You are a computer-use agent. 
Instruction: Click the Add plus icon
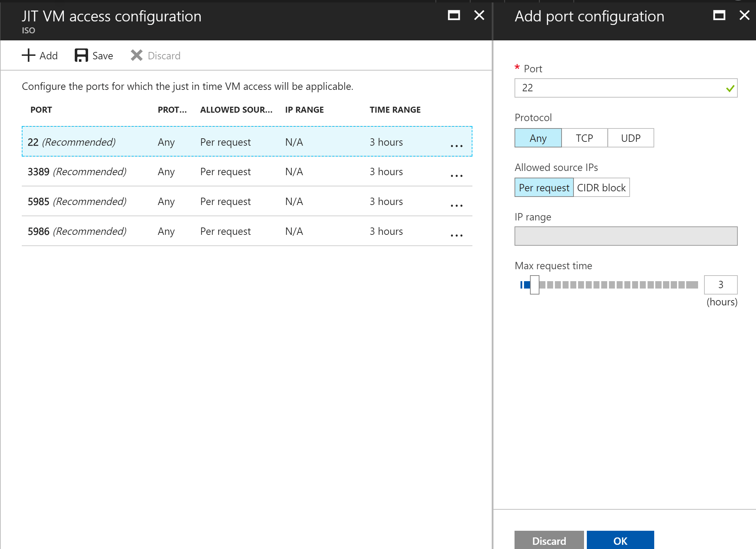pos(28,55)
